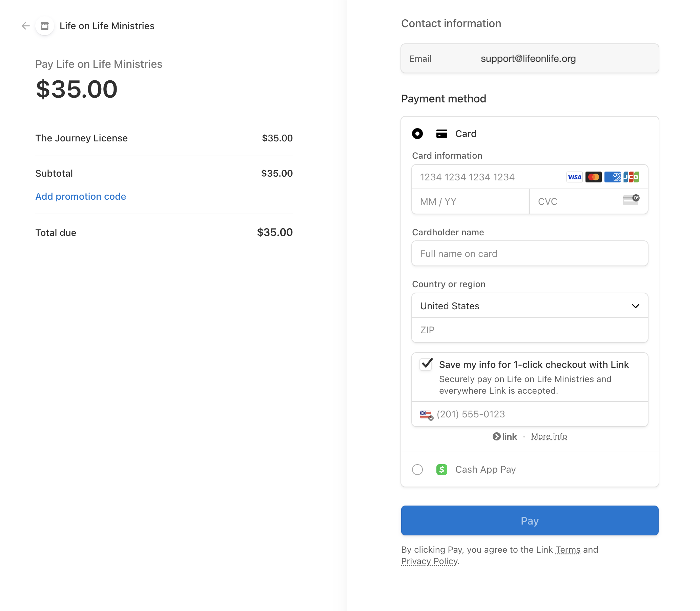Open the Link Terms link
This screenshot has width=700, height=611.
tap(568, 550)
